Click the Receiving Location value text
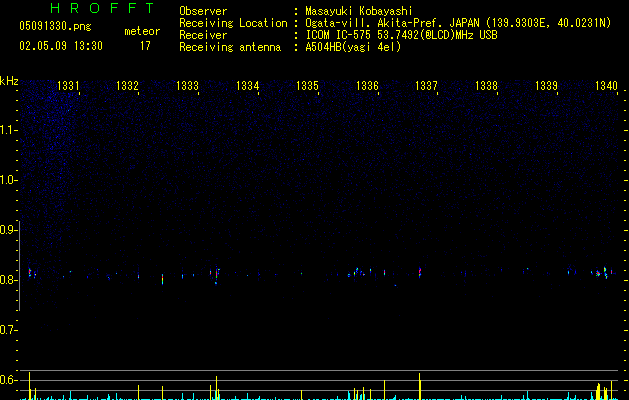 [458, 23]
